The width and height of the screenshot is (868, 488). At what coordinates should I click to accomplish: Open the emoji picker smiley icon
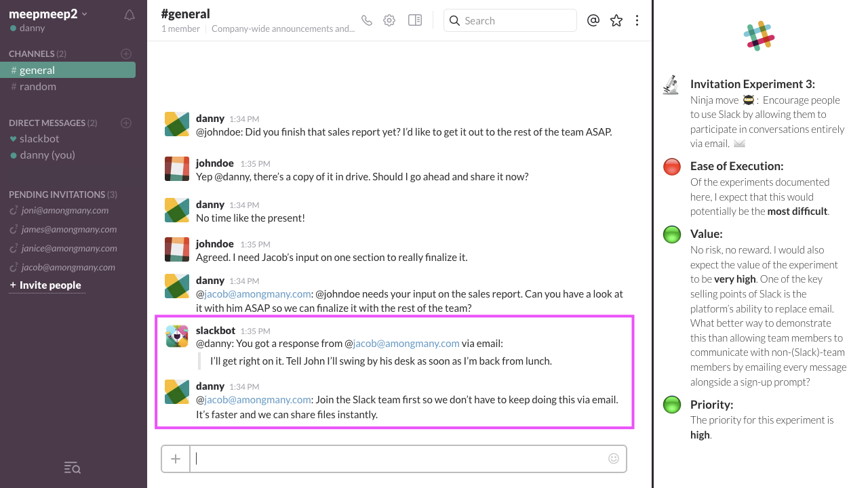coord(614,459)
